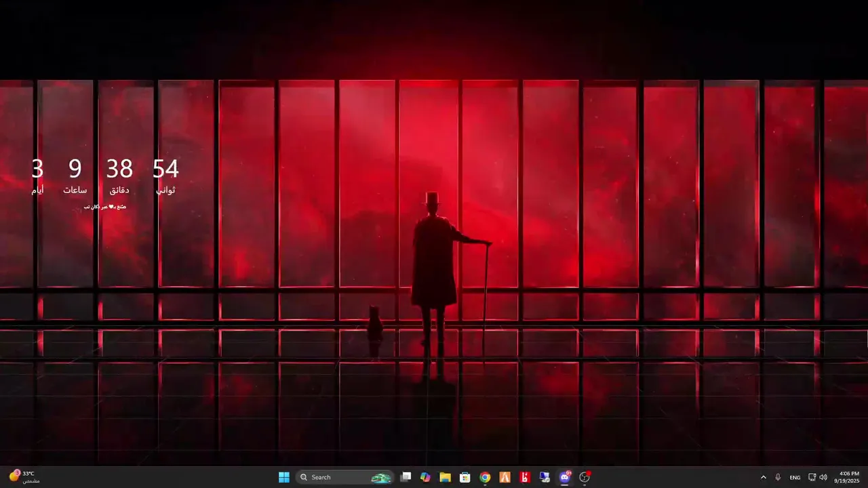The image size is (868, 488).
Task: Open the Windows Start menu
Action: pos(284,477)
